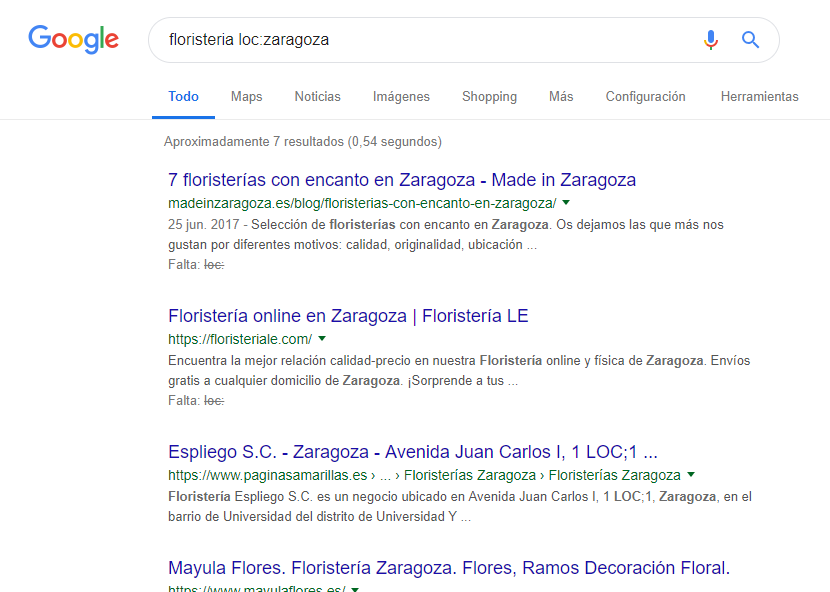The width and height of the screenshot is (830, 592).
Task: Visit the Floristería LE online result
Action: point(348,316)
